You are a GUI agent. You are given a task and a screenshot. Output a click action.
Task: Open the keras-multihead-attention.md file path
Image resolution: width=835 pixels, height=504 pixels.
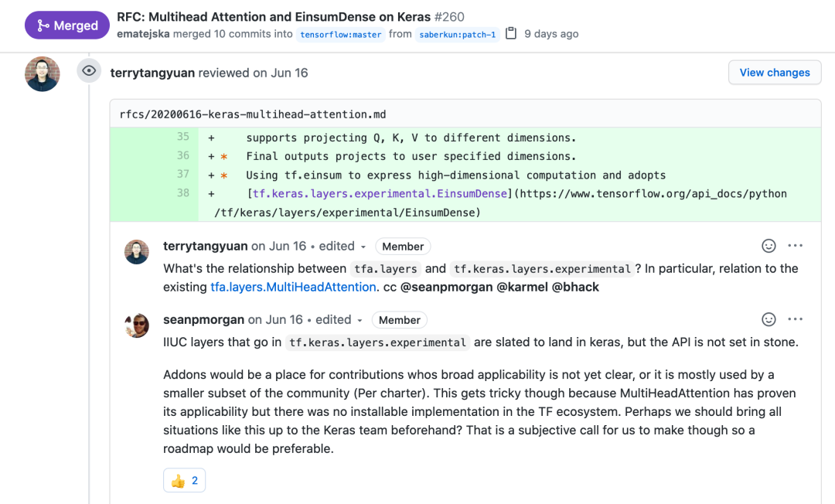click(253, 114)
